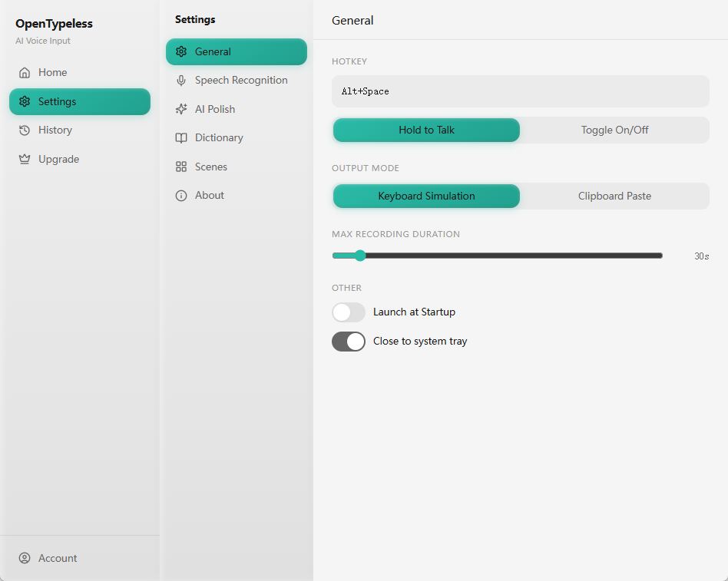Click the Scenes grid icon

pos(181,167)
